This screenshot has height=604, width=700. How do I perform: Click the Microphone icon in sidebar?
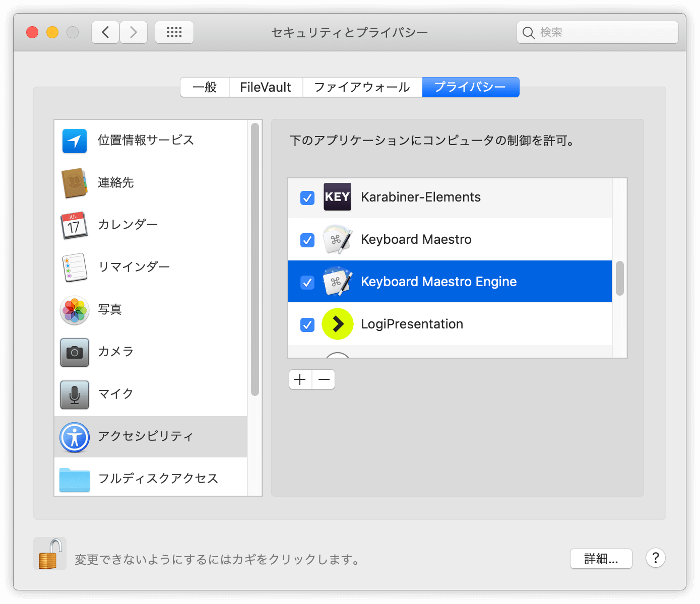point(75,394)
